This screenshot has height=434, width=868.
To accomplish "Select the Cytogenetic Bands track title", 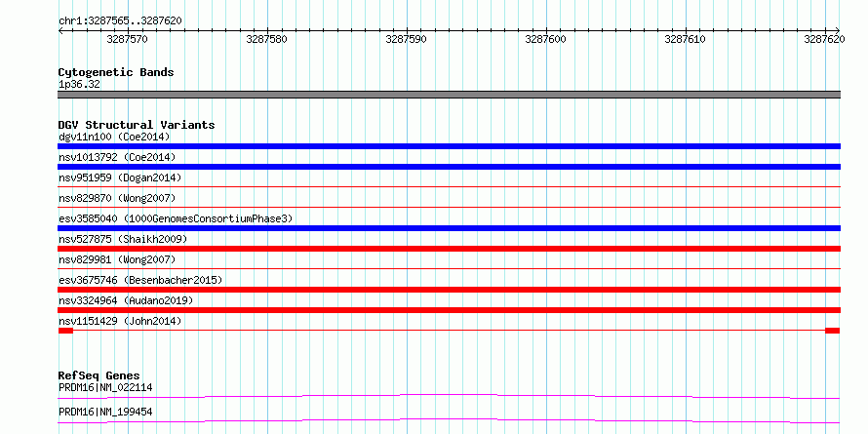I will (116, 72).
